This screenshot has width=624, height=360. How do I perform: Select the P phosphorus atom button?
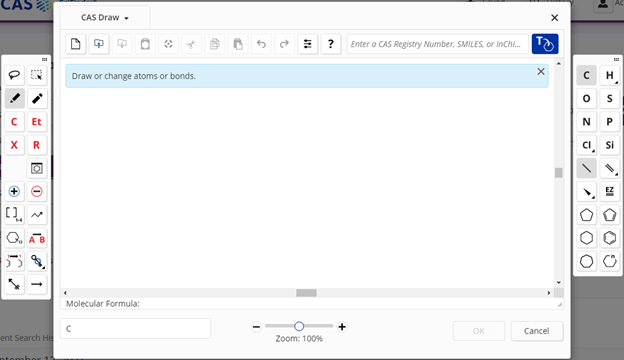609,122
